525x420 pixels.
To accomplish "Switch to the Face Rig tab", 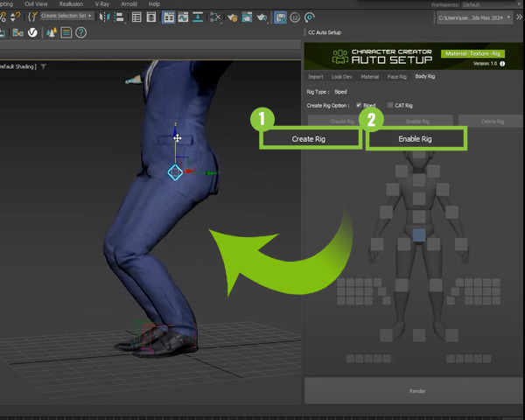I will (x=396, y=77).
